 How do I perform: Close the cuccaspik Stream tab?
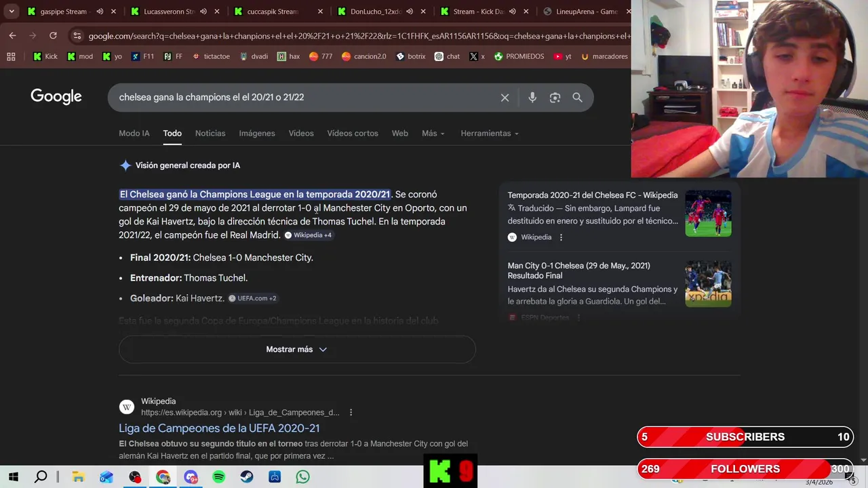coord(320,12)
